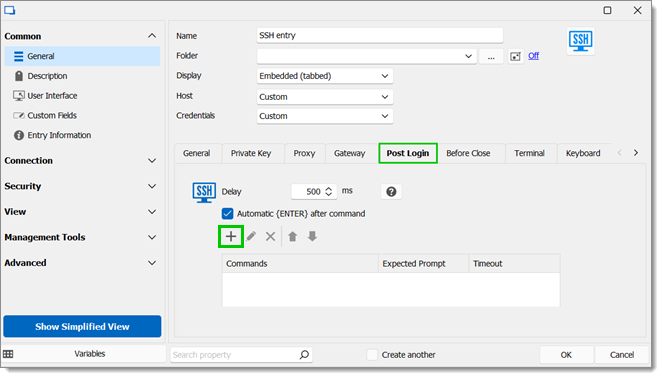Click the SSH entry icon at top right
This screenshot has width=662, height=378.
coord(581,41)
